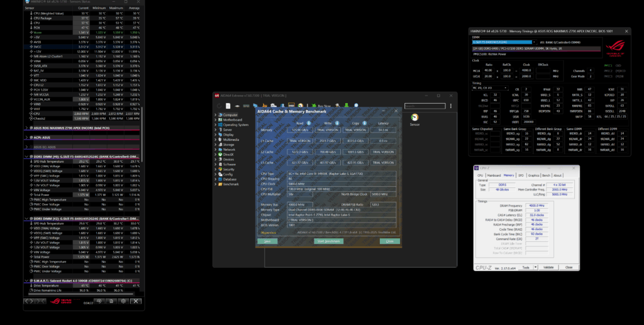This screenshot has width=644, height=325.
Task: Click the AIDA64 Refresh toolbar icon
Action: [219, 106]
